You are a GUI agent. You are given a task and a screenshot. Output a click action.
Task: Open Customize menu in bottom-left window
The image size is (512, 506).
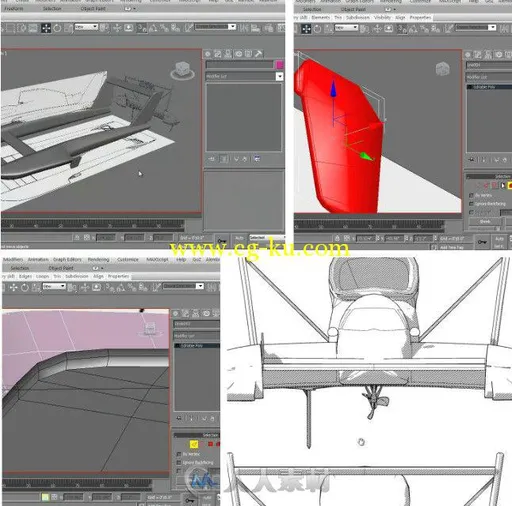(x=128, y=259)
